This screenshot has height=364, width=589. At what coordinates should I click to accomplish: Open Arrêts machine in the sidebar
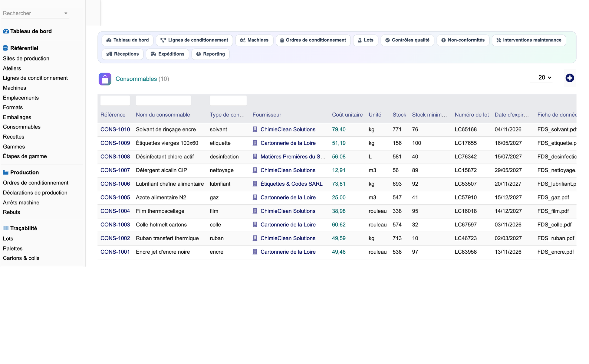(x=21, y=203)
